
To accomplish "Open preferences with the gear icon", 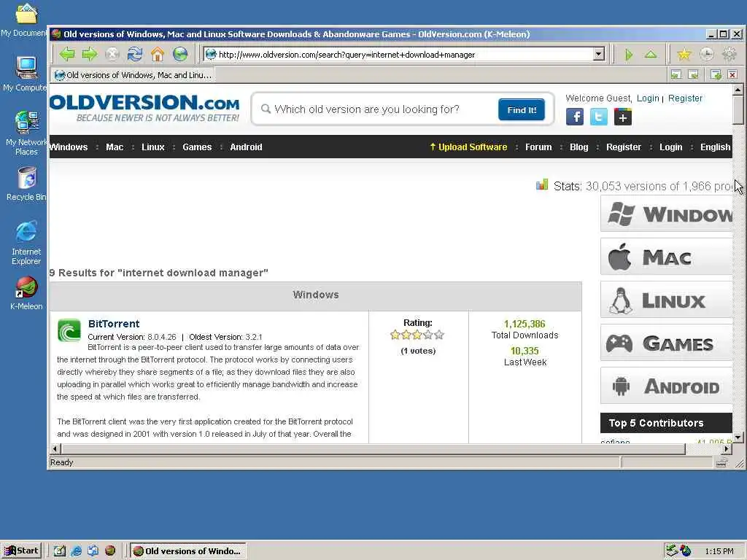I will coord(729,54).
